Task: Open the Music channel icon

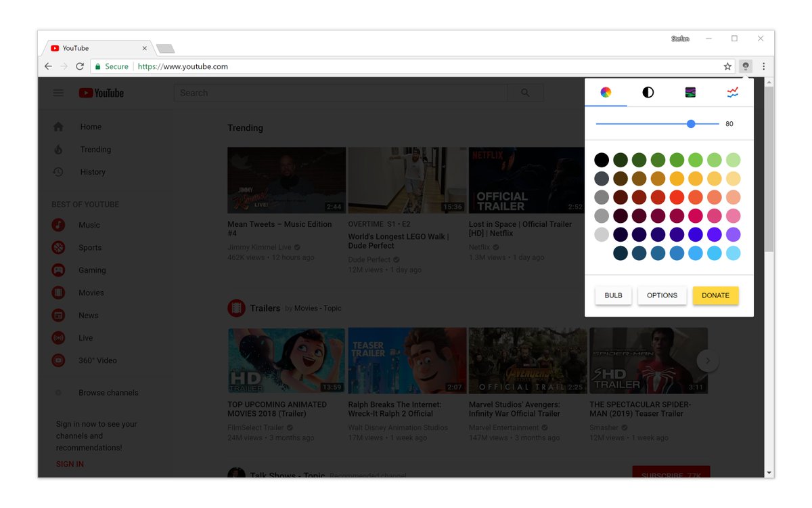Action: point(59,225)
